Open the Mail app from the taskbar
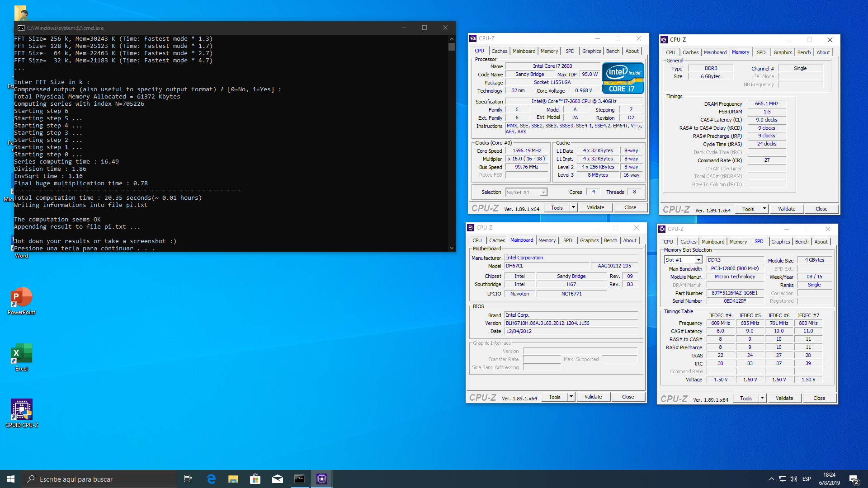 click(x=278, y=479)
